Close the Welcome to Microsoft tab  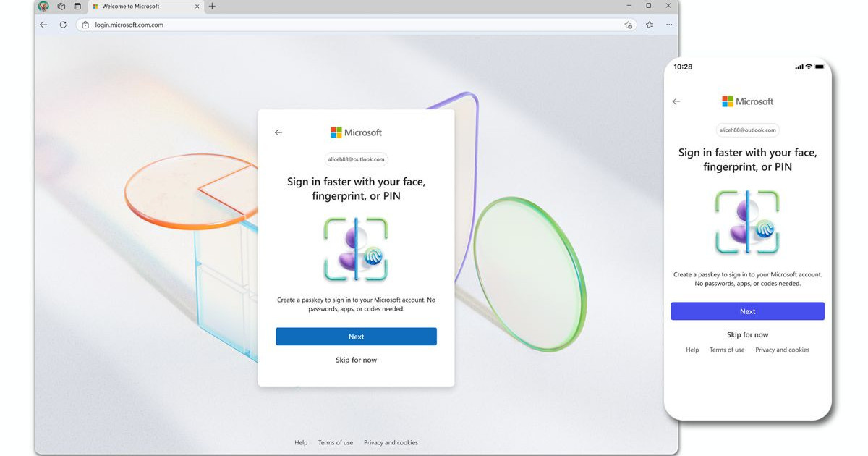pyautogui.click(x=197, y=7)
